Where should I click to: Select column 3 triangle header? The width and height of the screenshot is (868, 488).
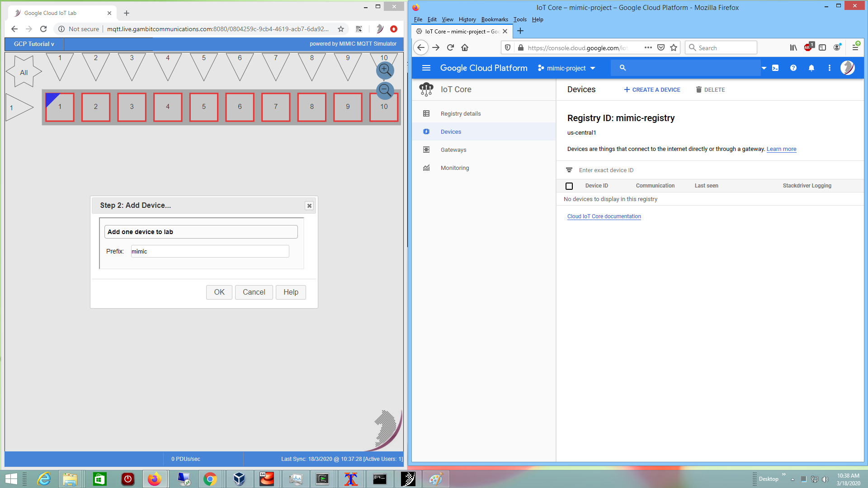coord(132,67)
